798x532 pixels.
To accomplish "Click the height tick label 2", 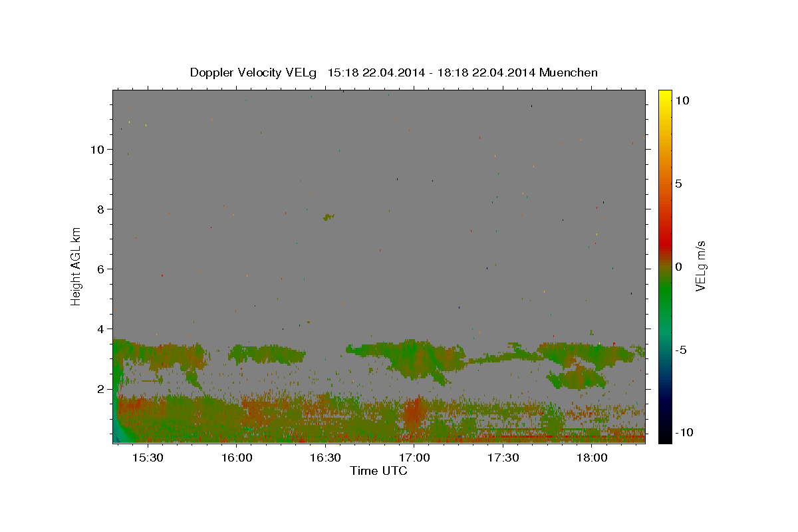I will point(100,388).
